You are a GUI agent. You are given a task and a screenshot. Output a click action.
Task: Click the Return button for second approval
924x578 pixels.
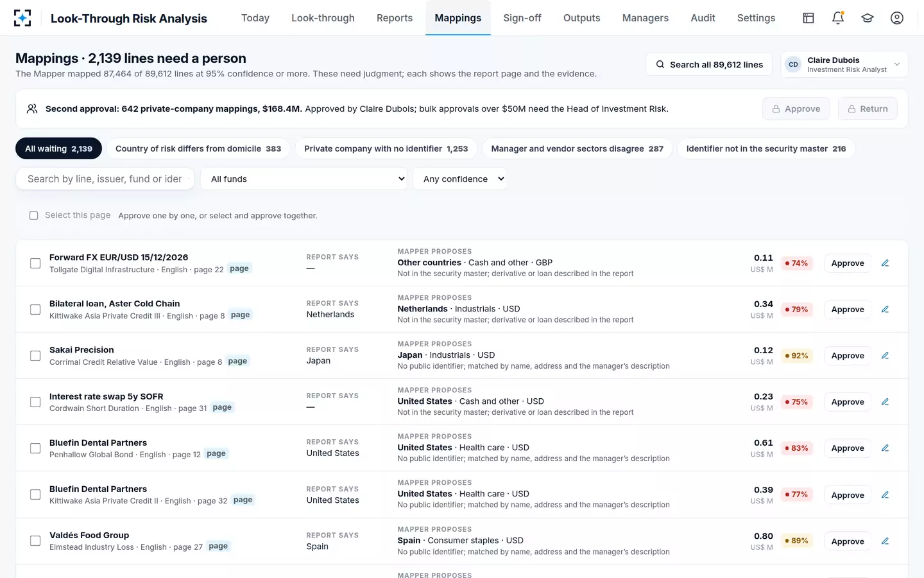(x=868, y=109)
